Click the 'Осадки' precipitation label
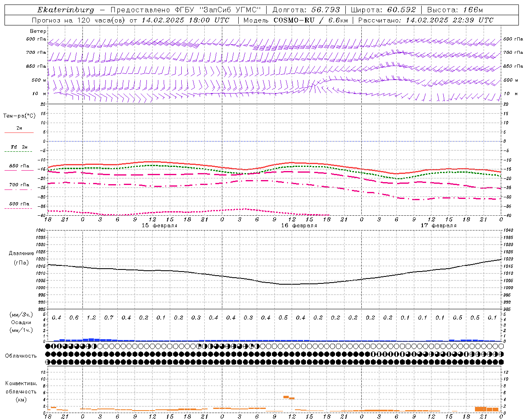525x420 pixels. coord(21,322)
